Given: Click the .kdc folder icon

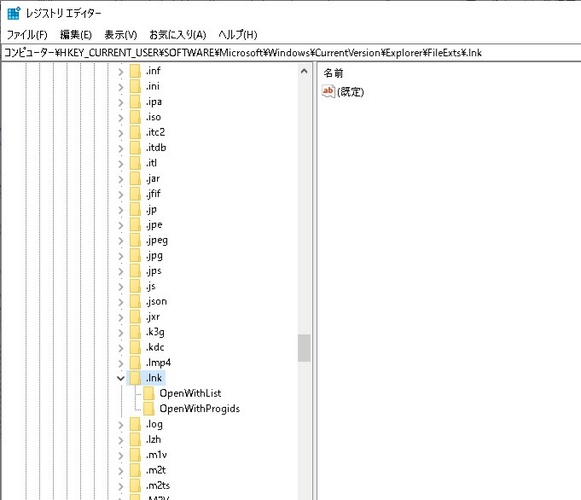Looking at the screenshot, I should [x=135, y=348].
